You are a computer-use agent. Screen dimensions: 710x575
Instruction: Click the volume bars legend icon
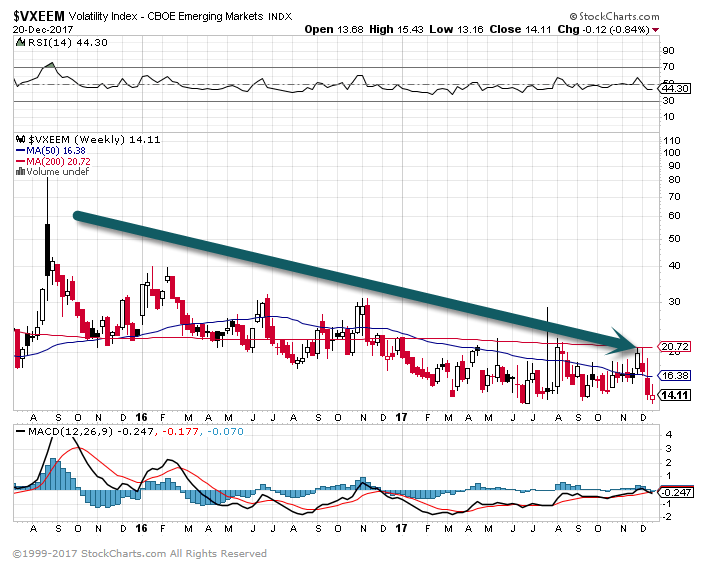click(x=20, y=172)
